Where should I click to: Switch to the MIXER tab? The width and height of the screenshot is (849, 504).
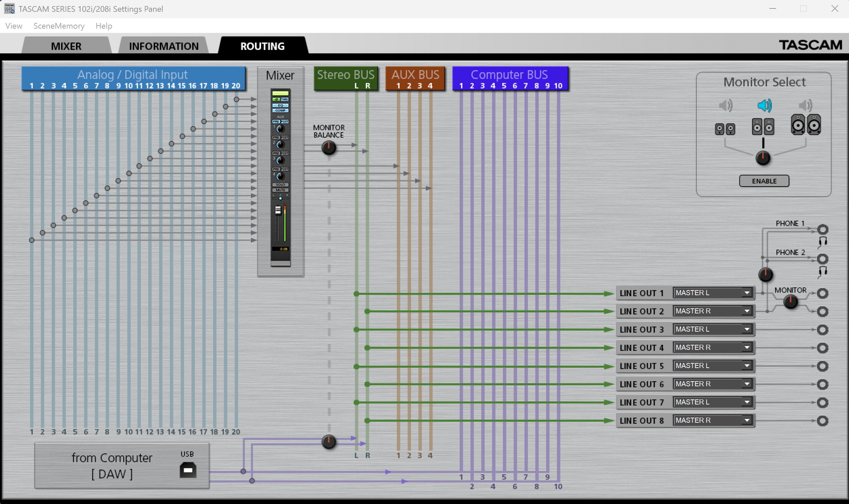pos(66,46)
